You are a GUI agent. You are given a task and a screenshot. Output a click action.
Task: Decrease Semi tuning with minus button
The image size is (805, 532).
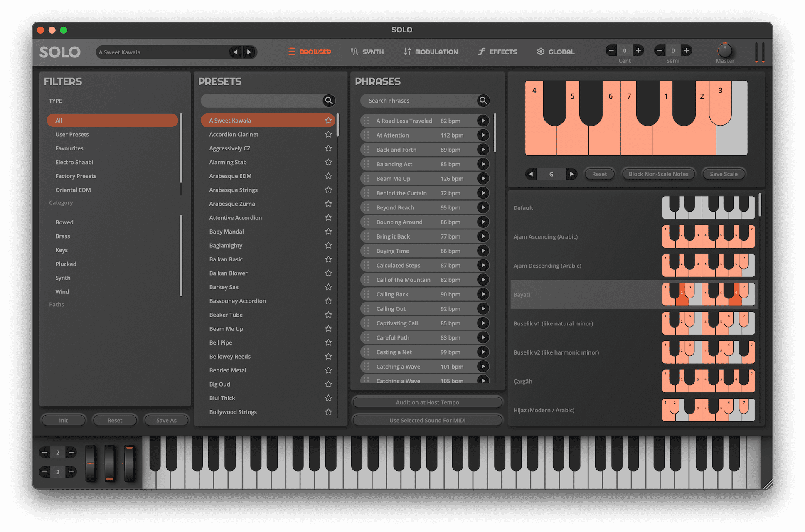tap(660, 51)
